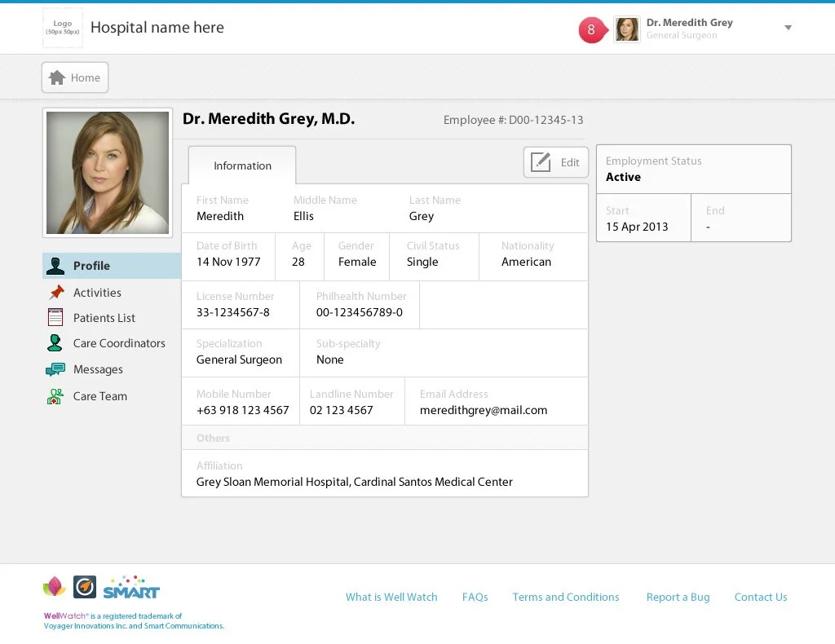
Task: Open the Report a Bug link
Action: click(678, 598)
